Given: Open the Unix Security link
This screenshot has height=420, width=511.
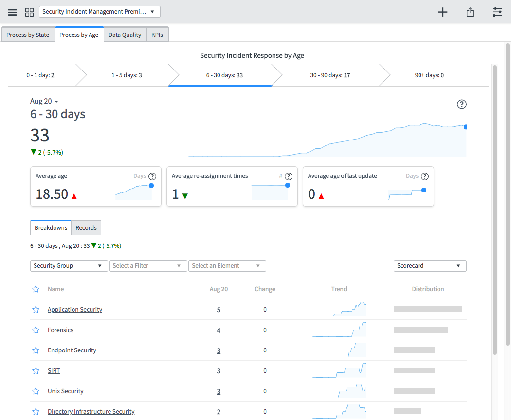Looking at the screenshot, I should (x=66, y=391).
